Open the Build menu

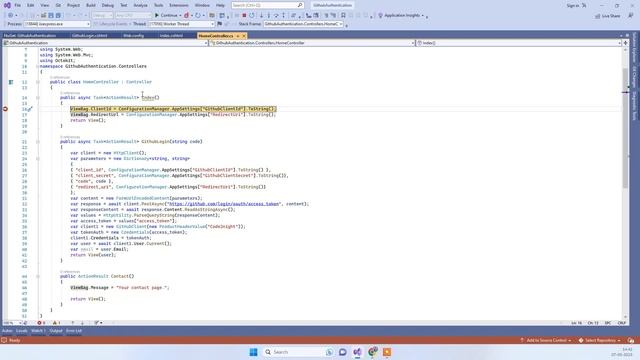pyautogui.click(x=91, y=5)
